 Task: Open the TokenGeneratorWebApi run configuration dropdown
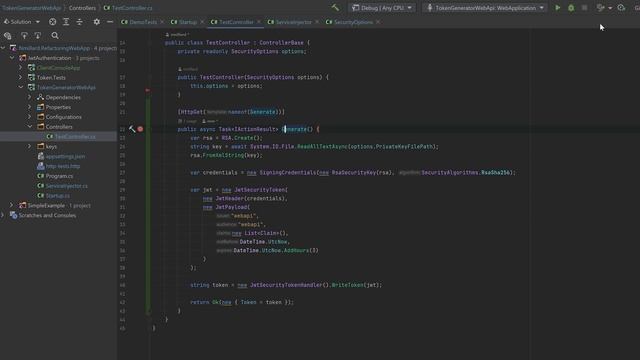pyautogui.click(x=485, y=8)
